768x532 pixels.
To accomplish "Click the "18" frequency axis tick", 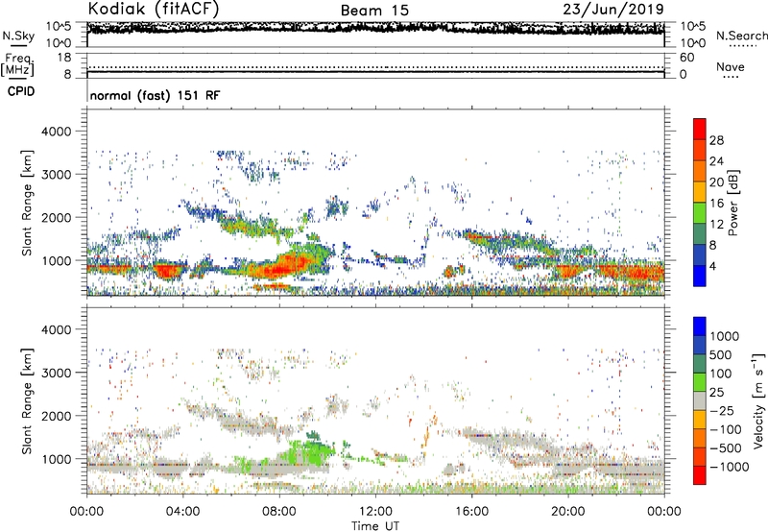I will pyautogui.click(x=64, y=58).
